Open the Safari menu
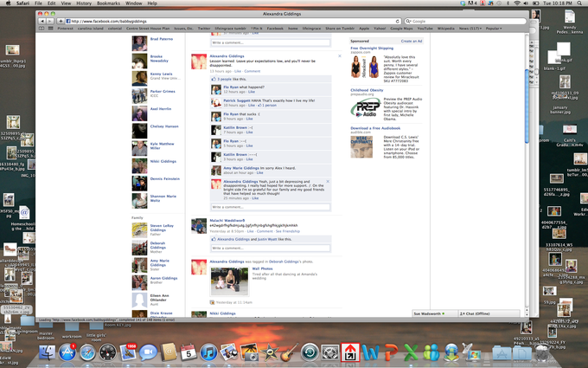The width and height of the screenshot is (588, 368). (x=22, y=3)
